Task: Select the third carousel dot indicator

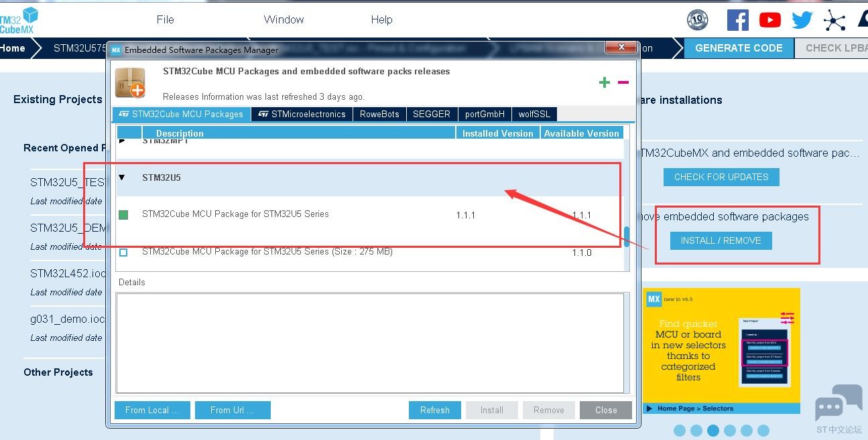Action: [x=713, y=431]
